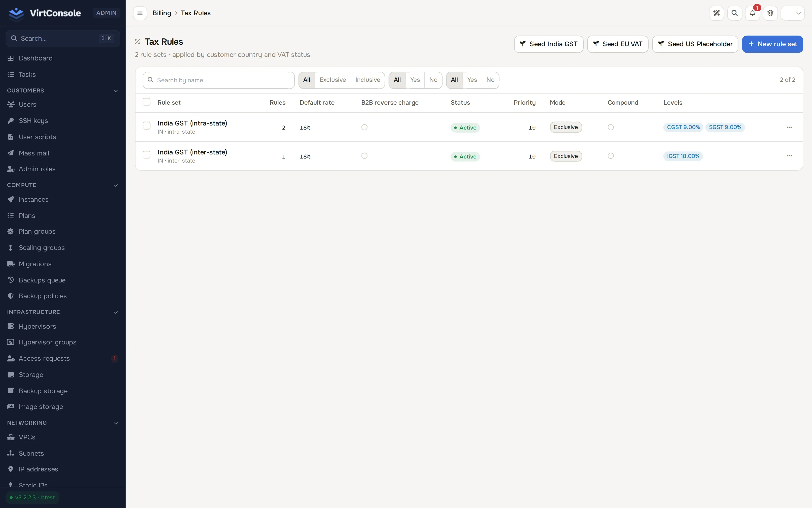
Task: Open row actions for India GST (intra-state)
Action: (789, 127)
